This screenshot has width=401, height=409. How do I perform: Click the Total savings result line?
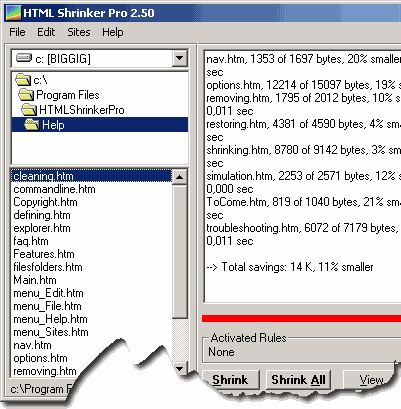pos(290,267)
